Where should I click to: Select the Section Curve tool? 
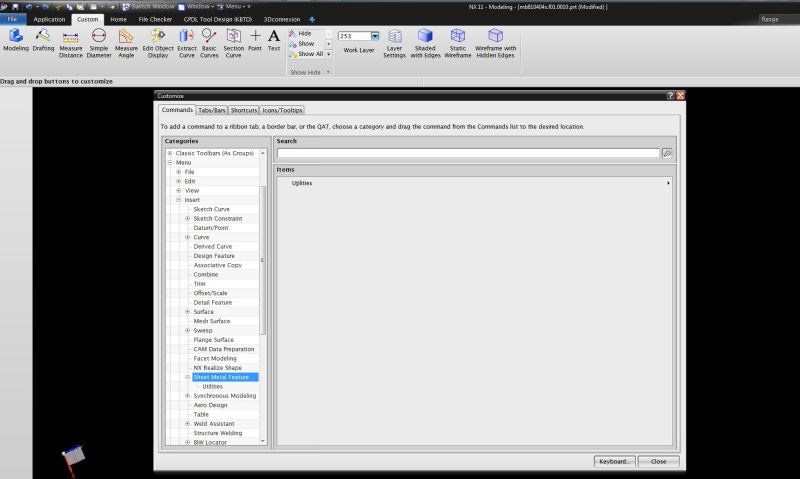click(233, 43)
